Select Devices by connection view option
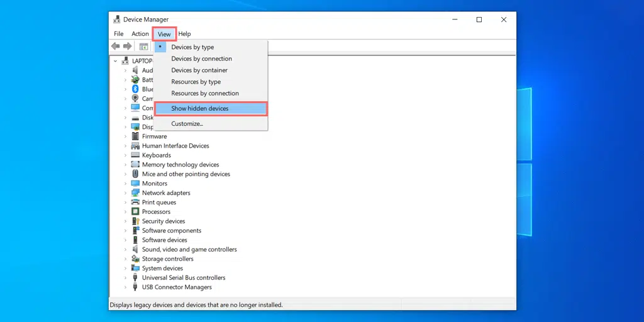The height and width of the screenshot is (322, 644). [211, 58]
